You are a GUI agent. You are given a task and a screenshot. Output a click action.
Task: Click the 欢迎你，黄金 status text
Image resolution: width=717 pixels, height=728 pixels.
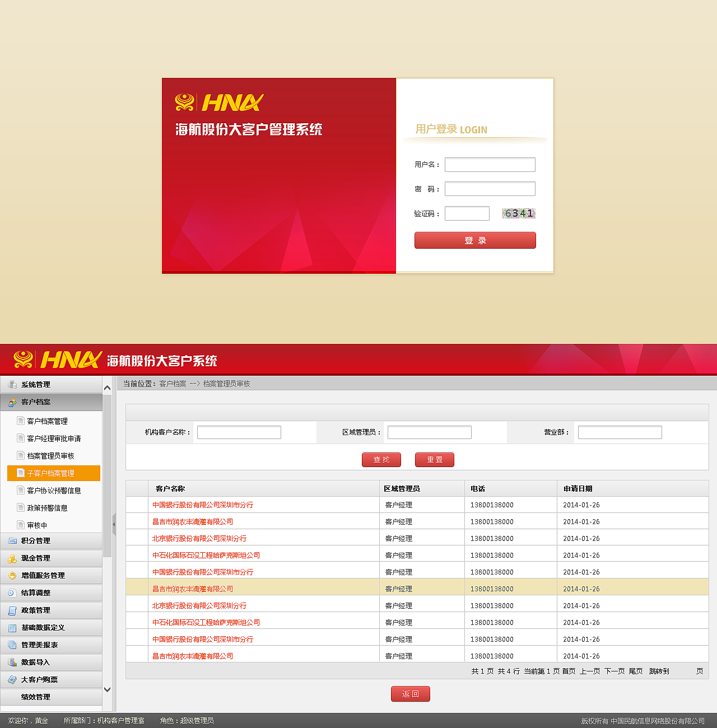click(x=28, y=721)
